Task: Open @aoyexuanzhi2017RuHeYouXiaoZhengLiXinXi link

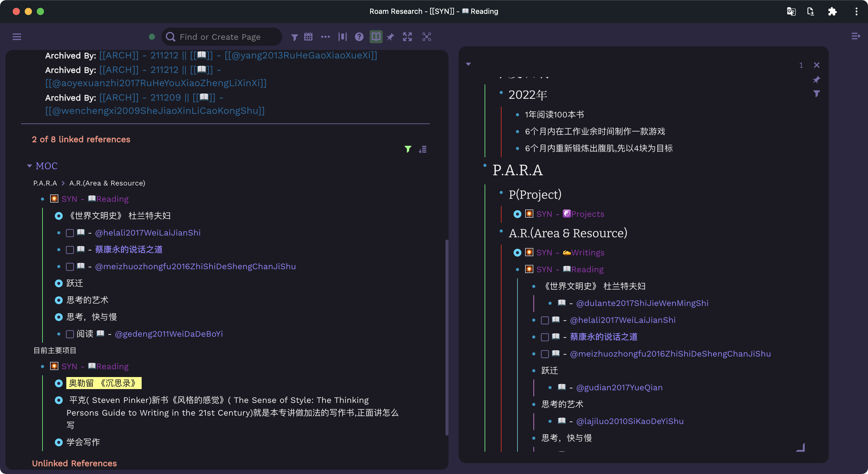Action: [156, 83]
